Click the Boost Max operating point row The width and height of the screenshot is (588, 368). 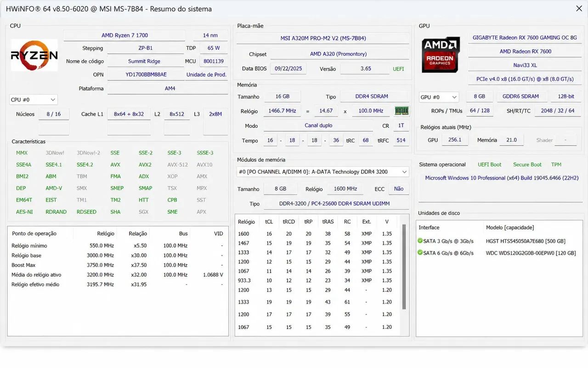[x=117, y=265]
